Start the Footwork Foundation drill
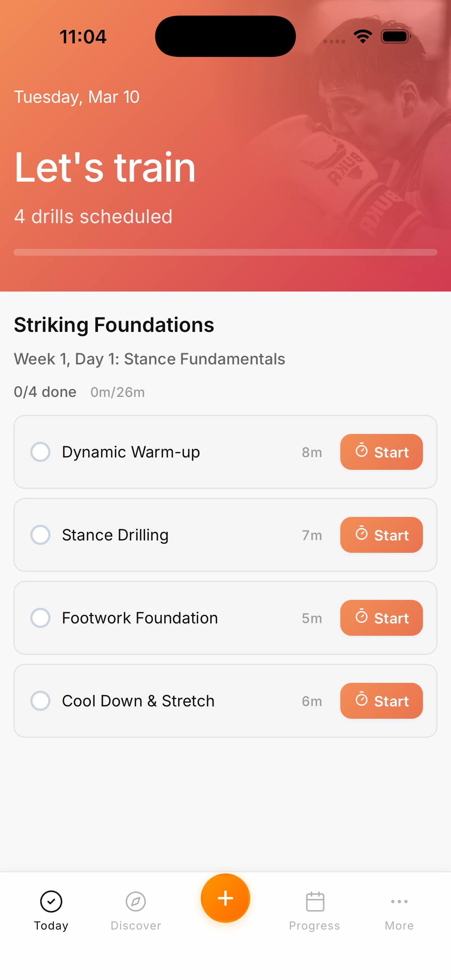The image size is (451, 980). click(x=381, y=618)
